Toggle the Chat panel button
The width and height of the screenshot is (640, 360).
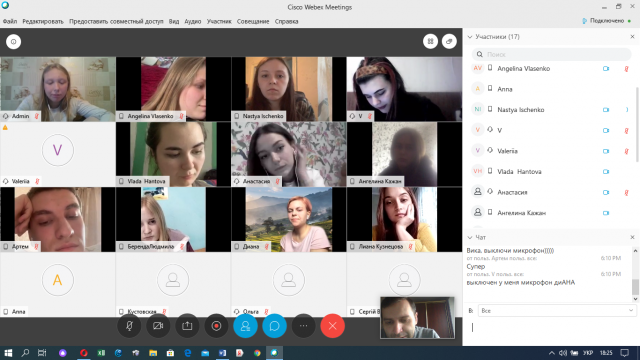[x=274, y=326]
